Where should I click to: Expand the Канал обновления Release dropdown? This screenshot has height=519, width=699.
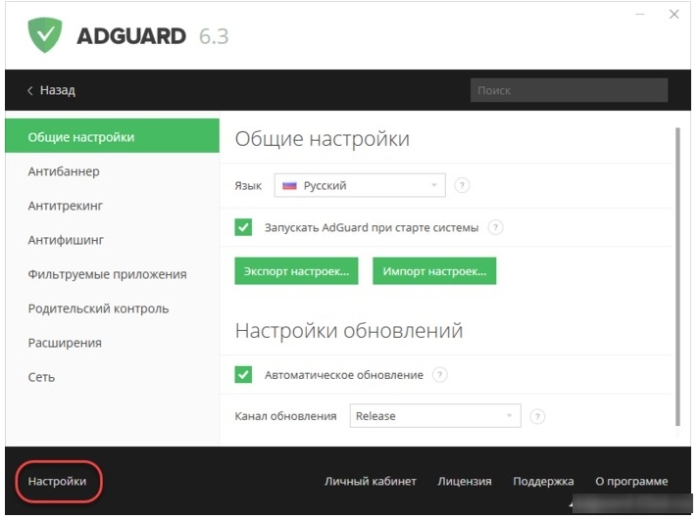point(435,416)
